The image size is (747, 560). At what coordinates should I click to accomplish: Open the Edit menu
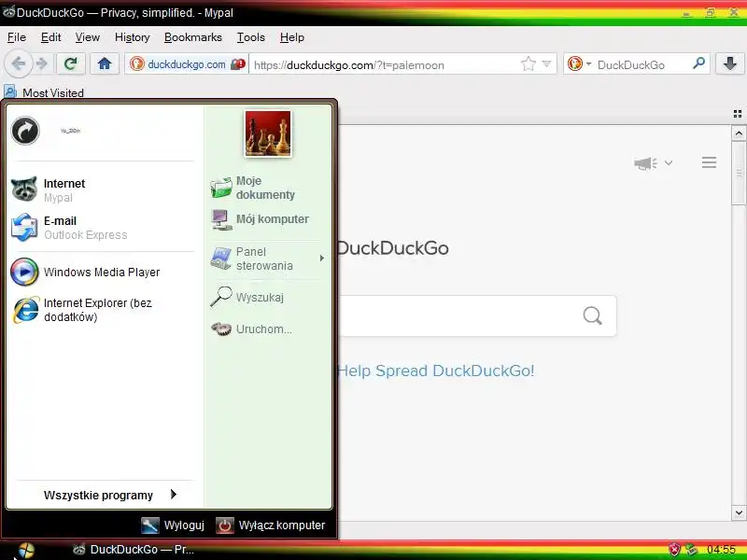click(x=50, y=37)
